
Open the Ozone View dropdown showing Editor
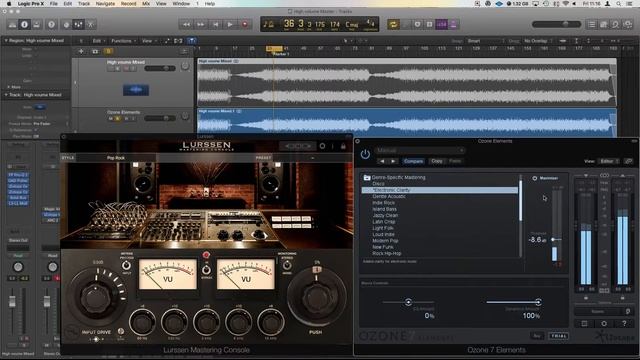(609, 161)
